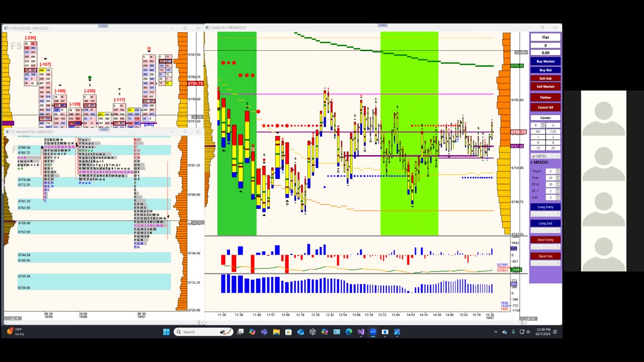The width and height of the screenshot is (644, 362).
Task: Click the 0.00 profit/loss field
Action: coord(545,53)
